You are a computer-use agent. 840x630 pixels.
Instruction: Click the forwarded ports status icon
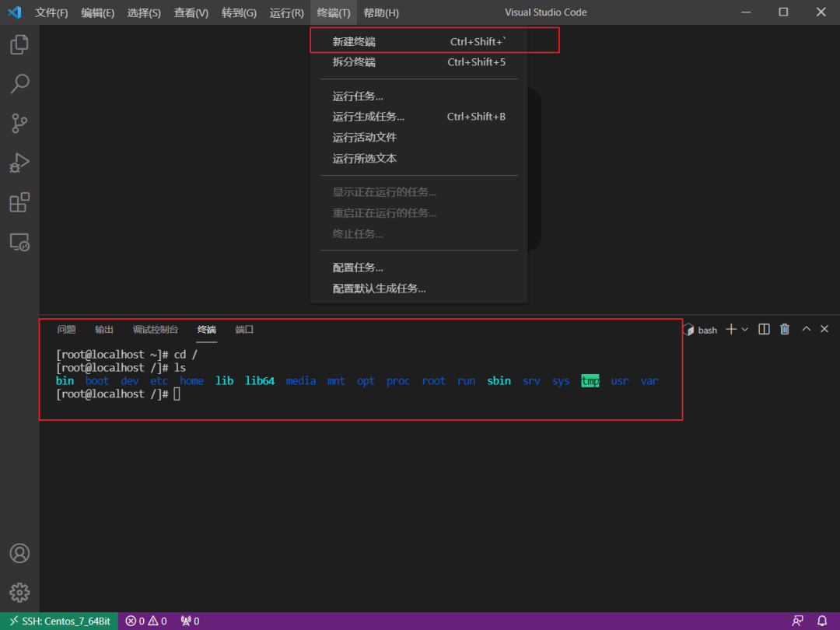[x=190, y=621]
